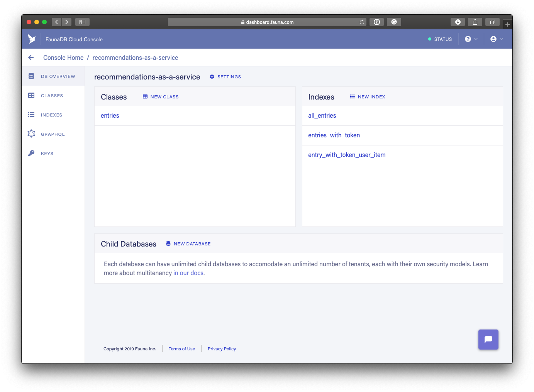Click the tab overview chevron in Safari toolbar
This screenshot has height=392, width=534.
click(x=492, y=22)
